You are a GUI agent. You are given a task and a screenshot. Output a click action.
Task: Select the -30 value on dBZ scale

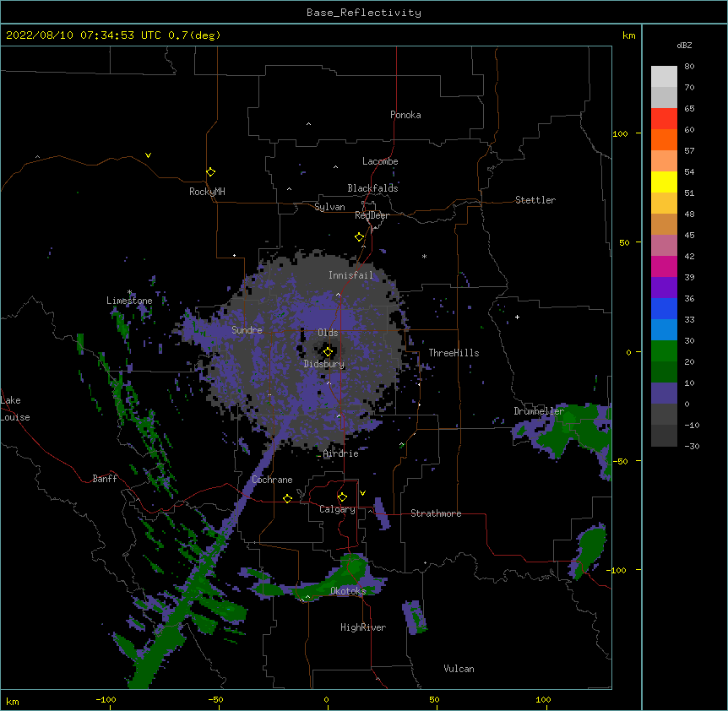pyautogui.click(x=692, y=447)
